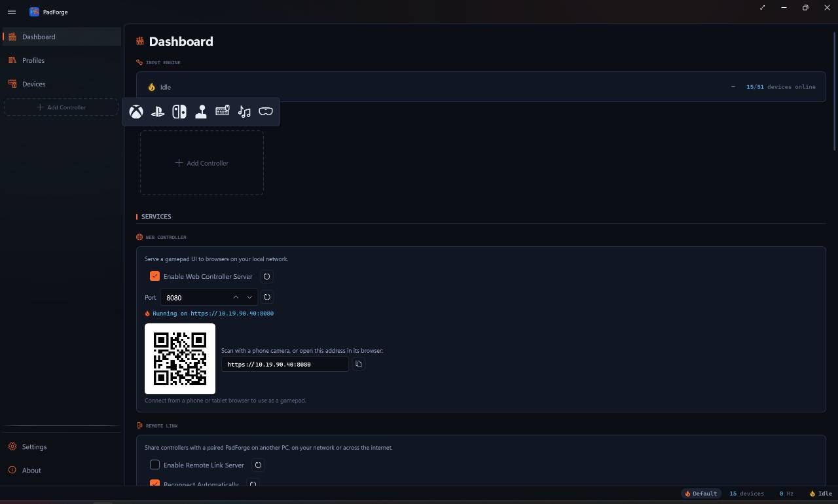Click Add Controller in the sidebar

click(x=62, y=107)
